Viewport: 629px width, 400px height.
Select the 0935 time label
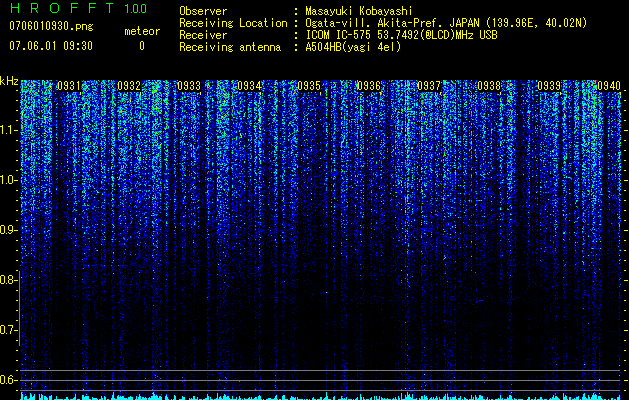[309, 86]
